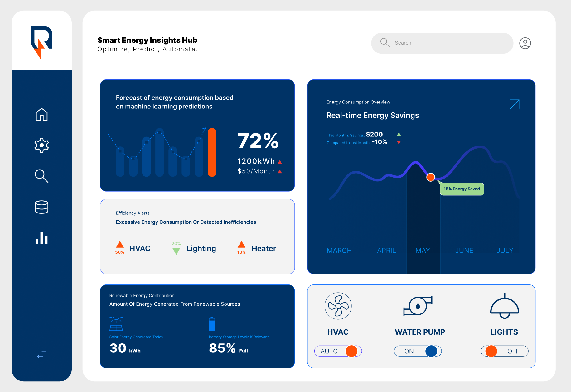Select the Lights lamp icon

pos(504,306)
